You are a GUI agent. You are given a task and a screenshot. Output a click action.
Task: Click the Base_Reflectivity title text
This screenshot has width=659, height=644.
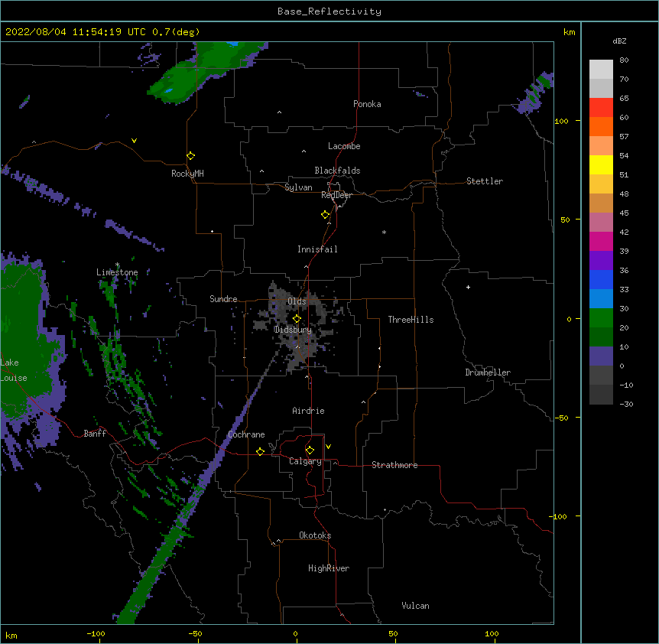(x=329, y=11)
